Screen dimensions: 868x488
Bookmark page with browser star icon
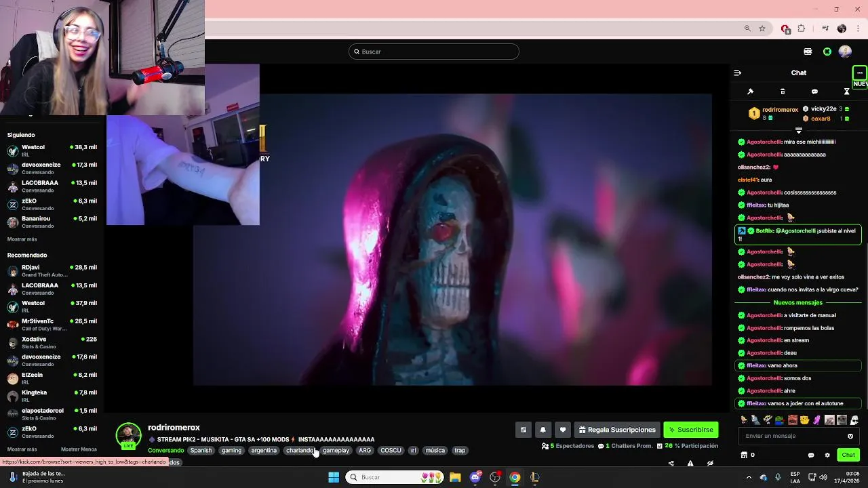pos(762,28)
